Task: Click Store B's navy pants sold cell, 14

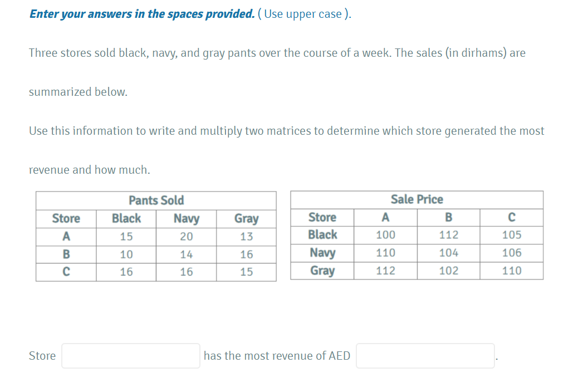Action: point(187,254)
